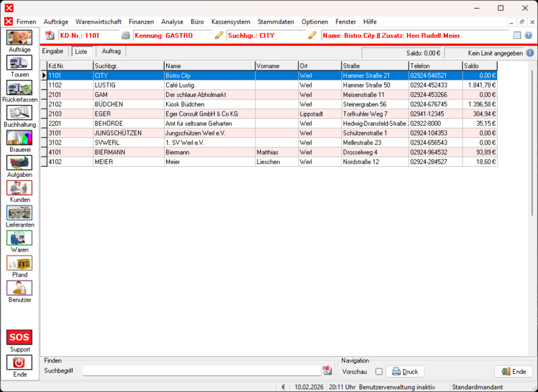Enable the Vorschau checkbox
Screen dimensions: 538x392
tap(380, 371)
